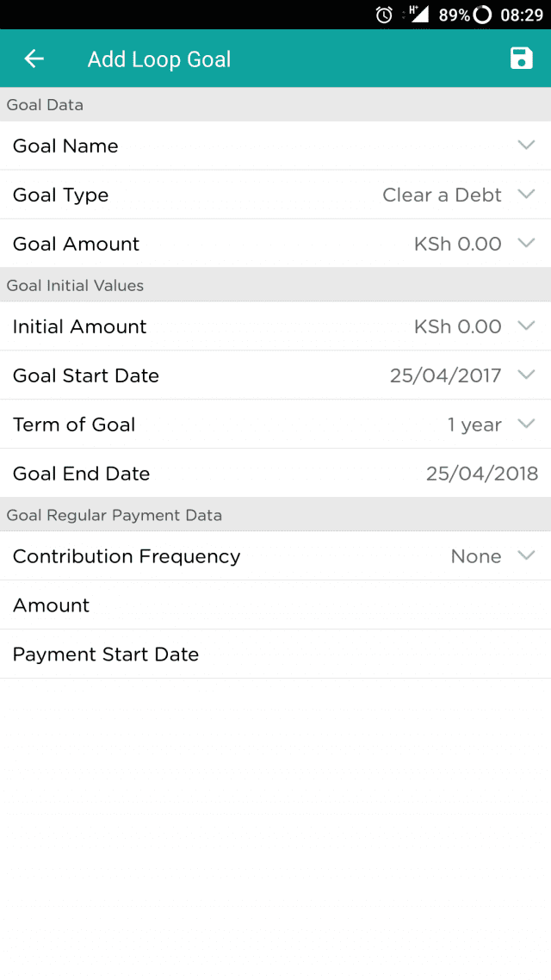Screen dimensions: 551x980
Task: Expand the Goal Amount chevron
Action: coord(526,243)
